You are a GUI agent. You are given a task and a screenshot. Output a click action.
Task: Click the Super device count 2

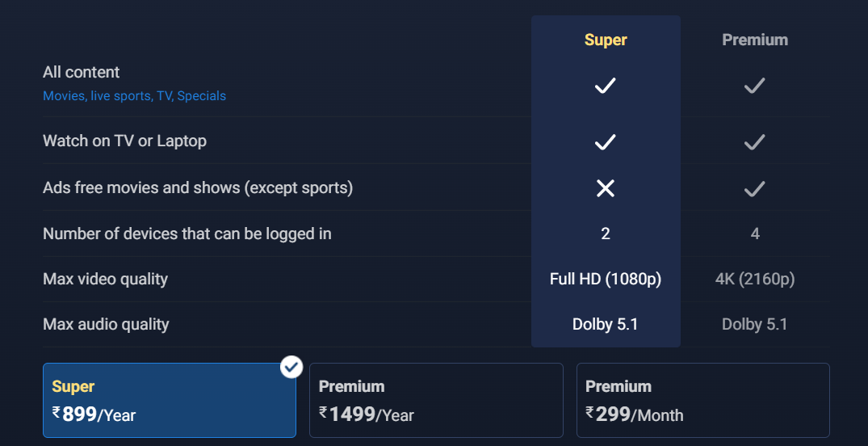[x=606, y=234]
